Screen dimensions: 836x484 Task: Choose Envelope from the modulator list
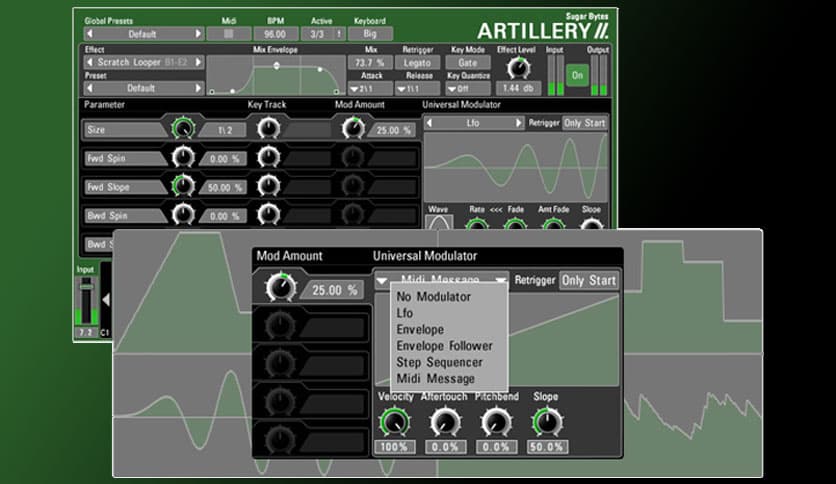point(420,329)
